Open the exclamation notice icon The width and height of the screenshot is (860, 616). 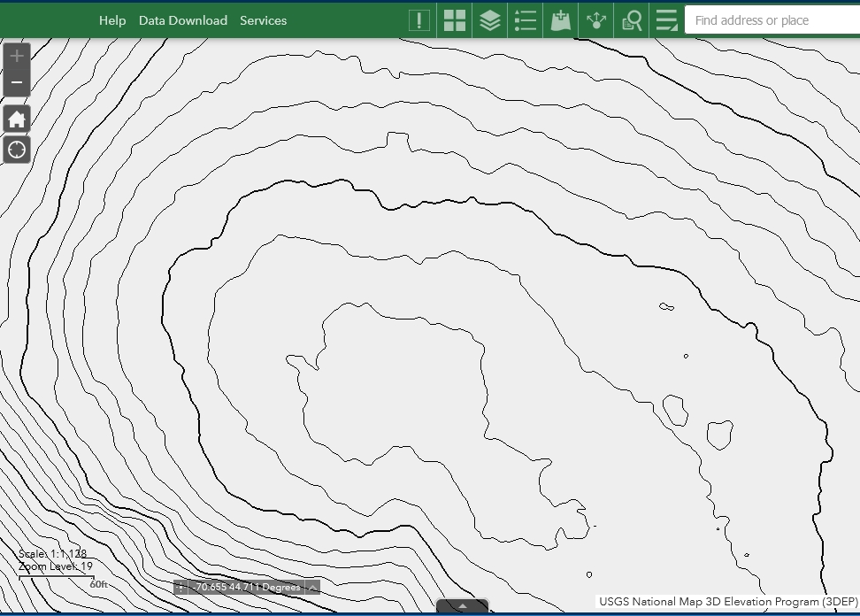coord(419,20)
